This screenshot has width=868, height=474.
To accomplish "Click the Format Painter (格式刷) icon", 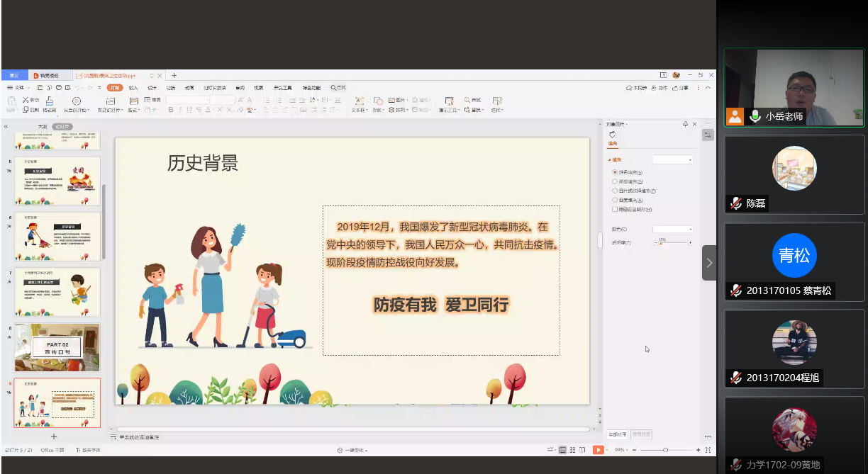I will click(x=49, y=101).
